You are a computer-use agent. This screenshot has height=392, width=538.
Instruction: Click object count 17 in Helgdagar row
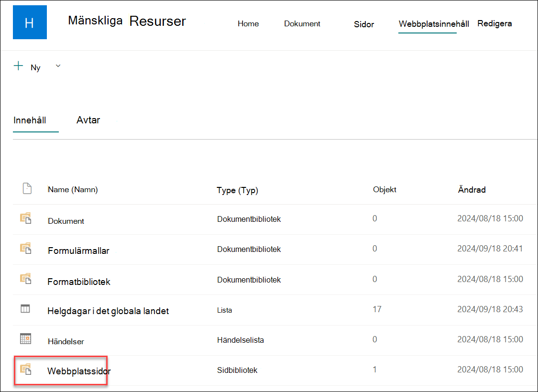pos(377,309)
